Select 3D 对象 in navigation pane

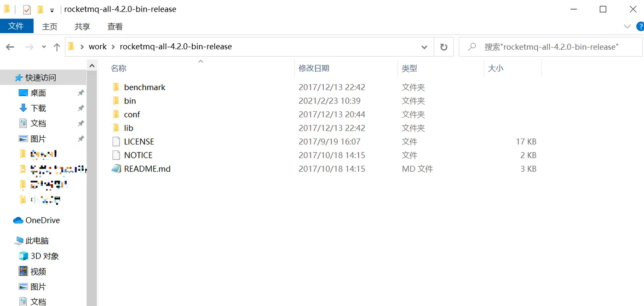pos(45,256)
